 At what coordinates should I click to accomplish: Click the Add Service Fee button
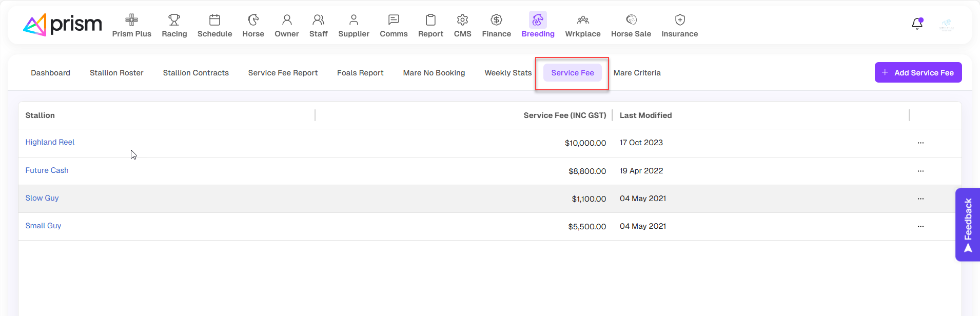click(x=917, y=73)
